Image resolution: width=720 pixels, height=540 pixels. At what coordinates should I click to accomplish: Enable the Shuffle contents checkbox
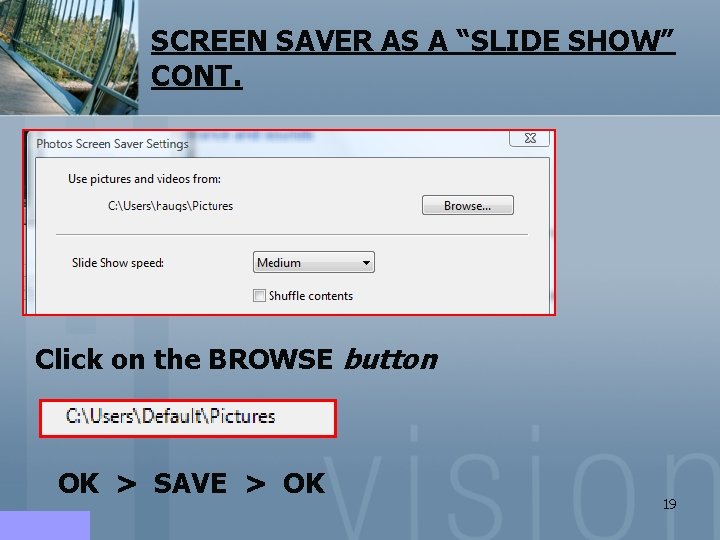tap(259, 295)
